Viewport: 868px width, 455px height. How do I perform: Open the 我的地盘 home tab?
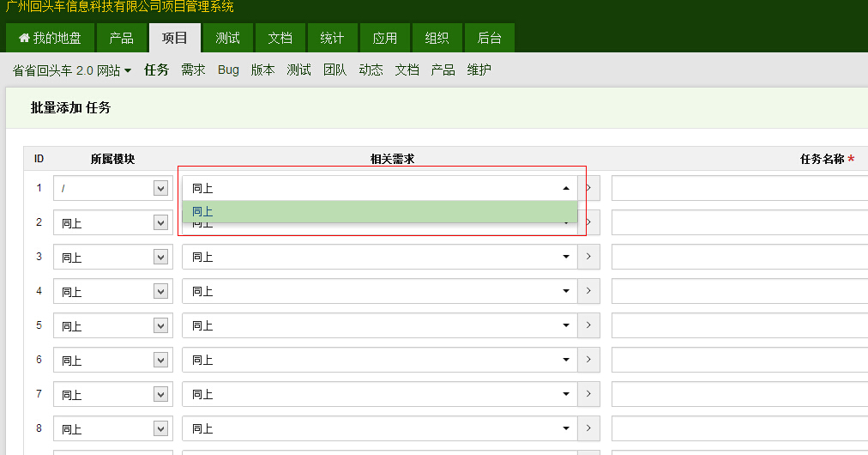tap(50, 38)
